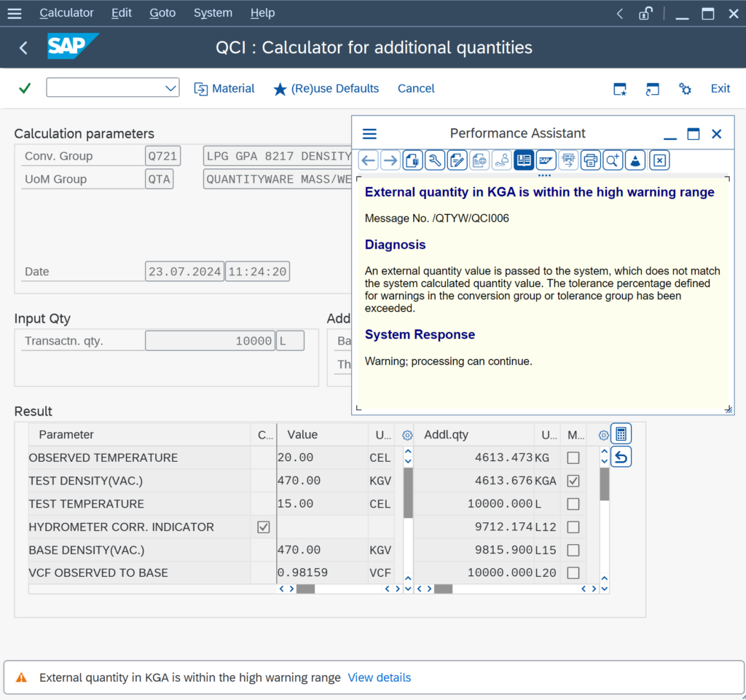
Task: Tick the M checkbox for 4613.473 KG
Action: [573, 458]
